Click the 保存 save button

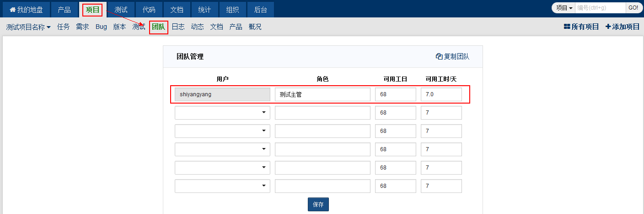[318, 204]
